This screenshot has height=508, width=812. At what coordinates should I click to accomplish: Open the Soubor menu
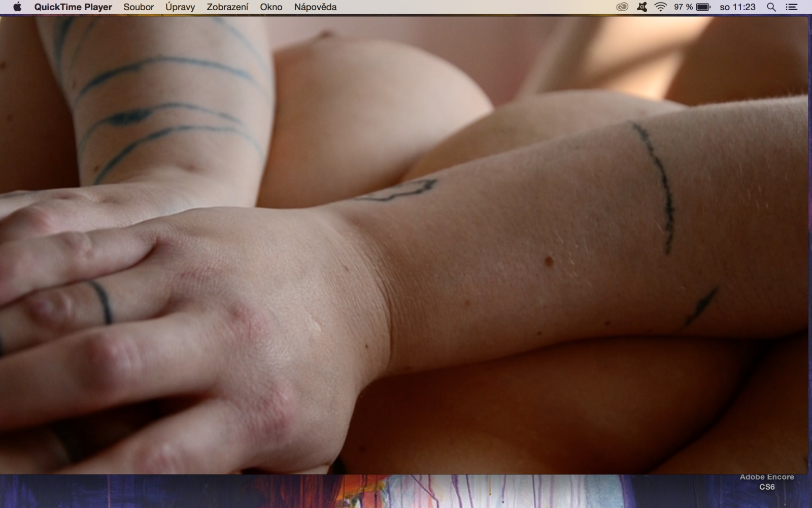139,7
